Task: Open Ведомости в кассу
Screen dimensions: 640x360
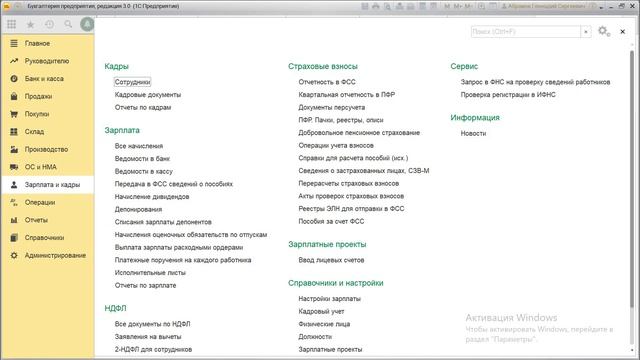Action: (144, 171)
